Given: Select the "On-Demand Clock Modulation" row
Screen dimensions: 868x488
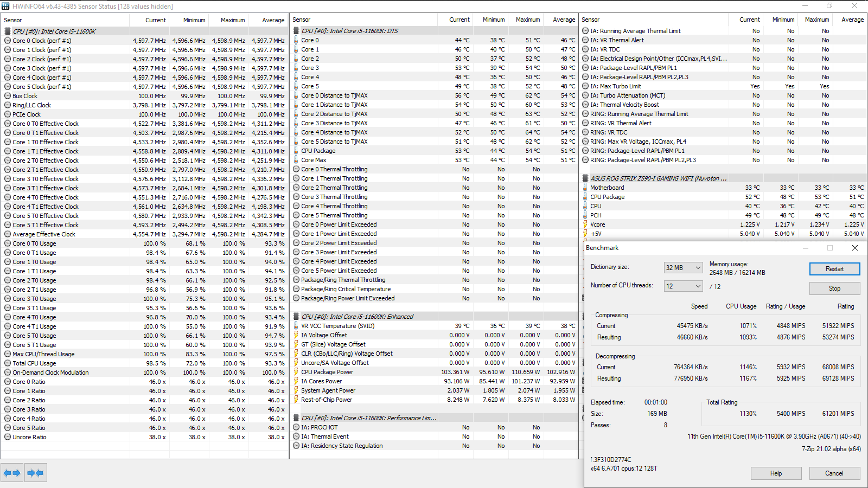Looking at the screenshot, I should click(144, 373).
